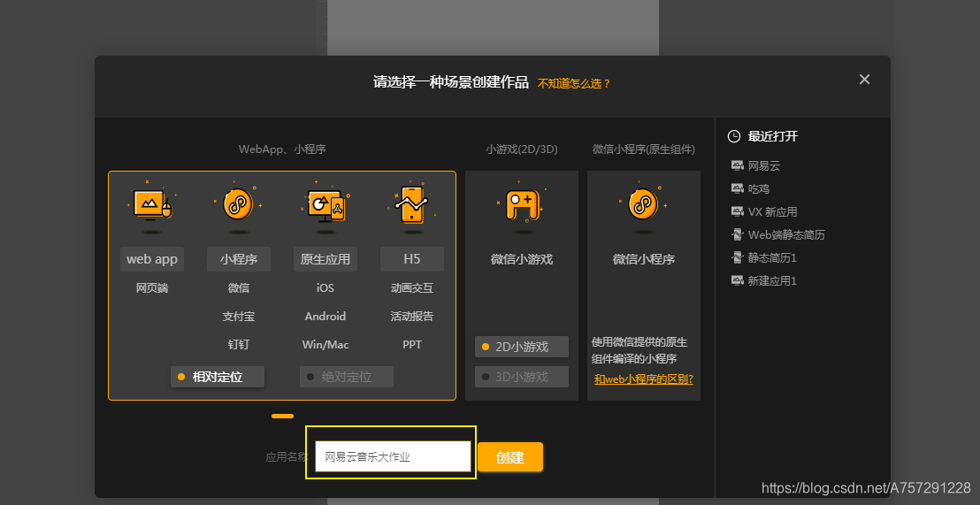Select the web app scene label
This screenshot has height=505, width=980.
pyautogui.click(x=152, y=259)
